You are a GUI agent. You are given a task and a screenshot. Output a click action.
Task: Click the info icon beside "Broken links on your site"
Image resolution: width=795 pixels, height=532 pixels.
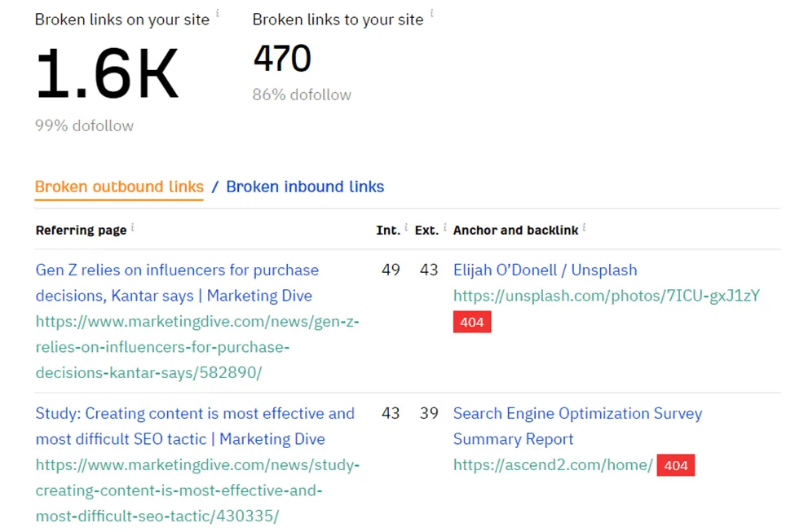(x=216, y=13)
